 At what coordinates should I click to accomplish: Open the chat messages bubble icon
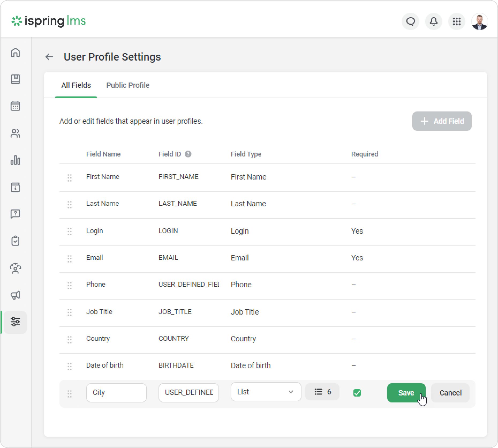(410, 21)
